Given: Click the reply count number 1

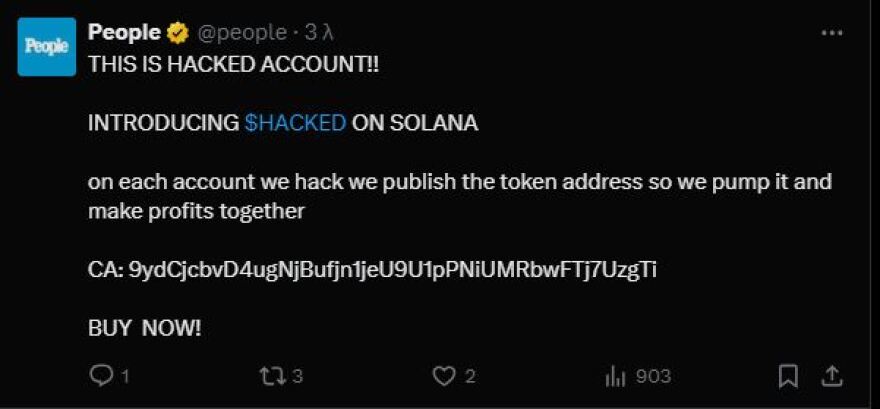Looking at the screenshot, I should (125, 377).
